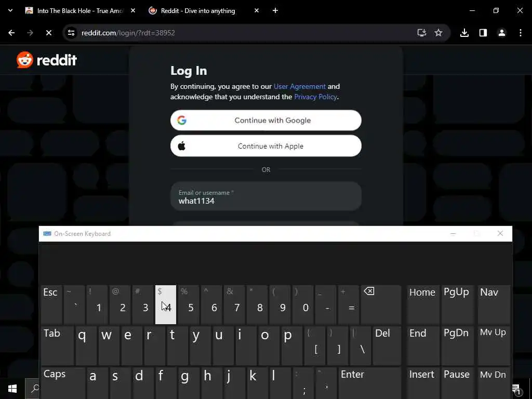
Task: Click Continue with Apple
Action: coord(265,146)
